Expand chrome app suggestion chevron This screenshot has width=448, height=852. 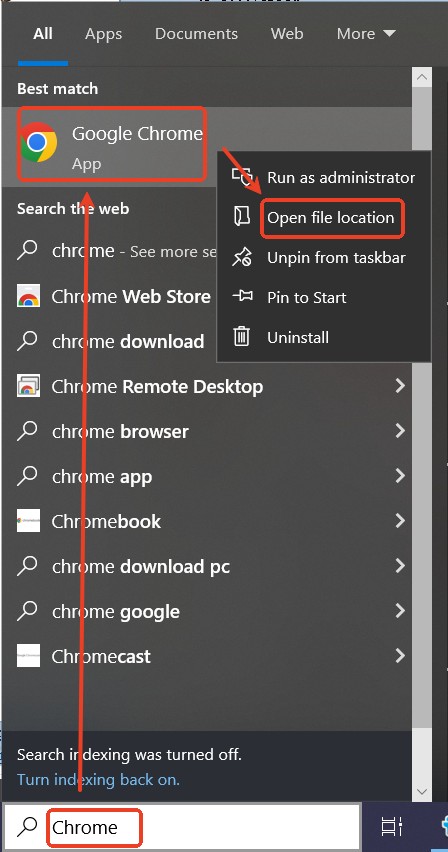pos(400,476)
